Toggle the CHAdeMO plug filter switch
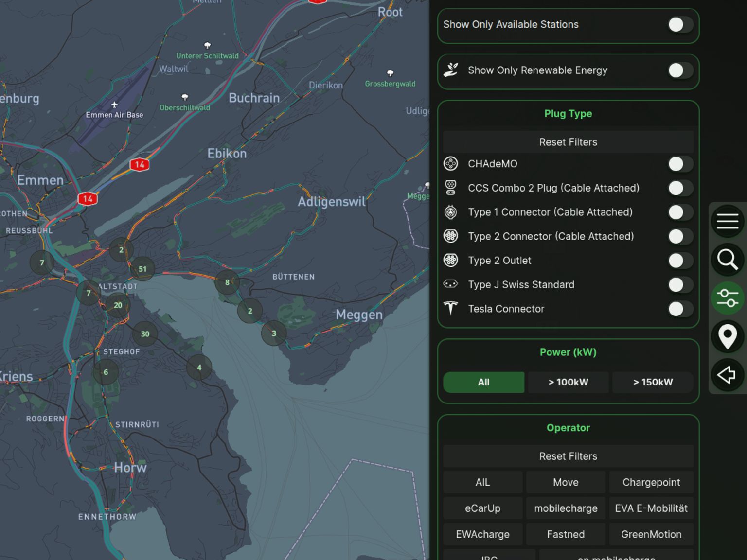Image resolution: width=747 pixels, height=560 pixels. [680, 164]
